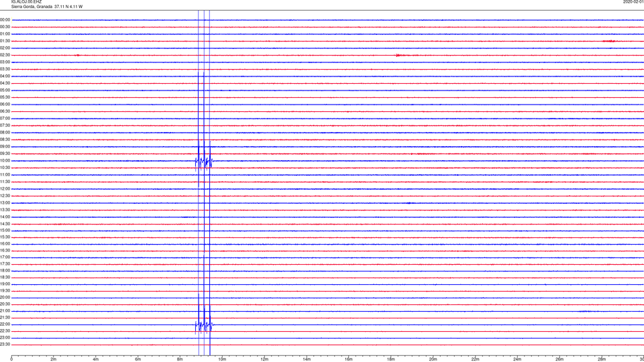Click the 12:00 row time label

[x=5, y=189]
